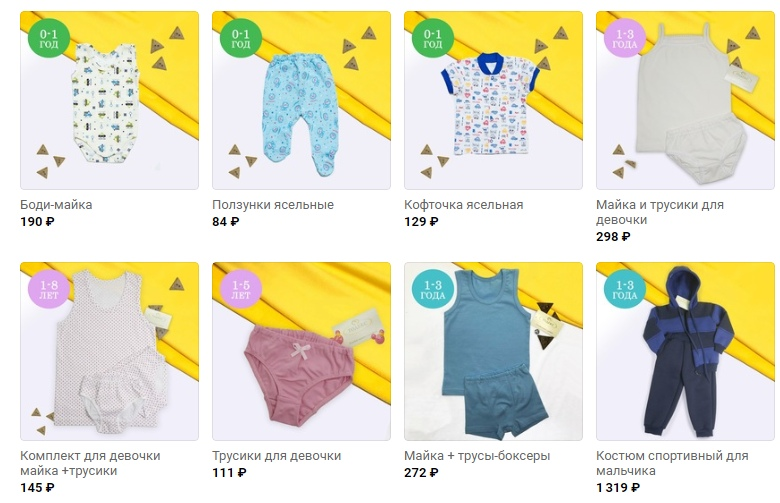Click the Кофточка ясельная title link
The width and height of the screenshot is (780, 503).
tap(464, 204)
